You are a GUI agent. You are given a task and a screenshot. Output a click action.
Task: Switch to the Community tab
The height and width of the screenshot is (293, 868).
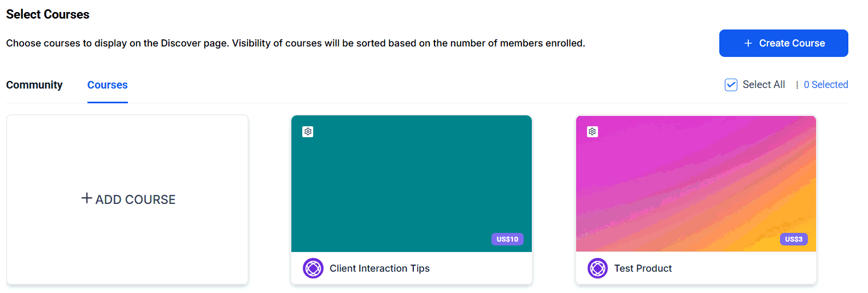pos(34,85)
